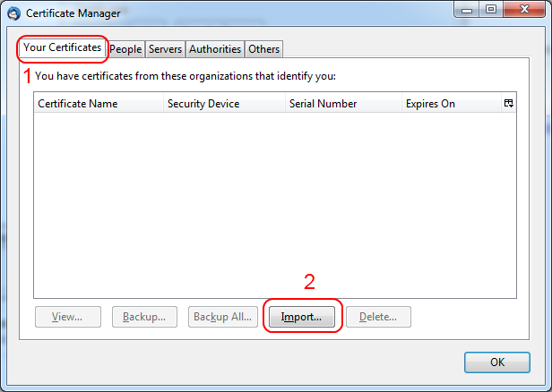
Task: Sort by the Certificate Name column
Action: point(97,104)
